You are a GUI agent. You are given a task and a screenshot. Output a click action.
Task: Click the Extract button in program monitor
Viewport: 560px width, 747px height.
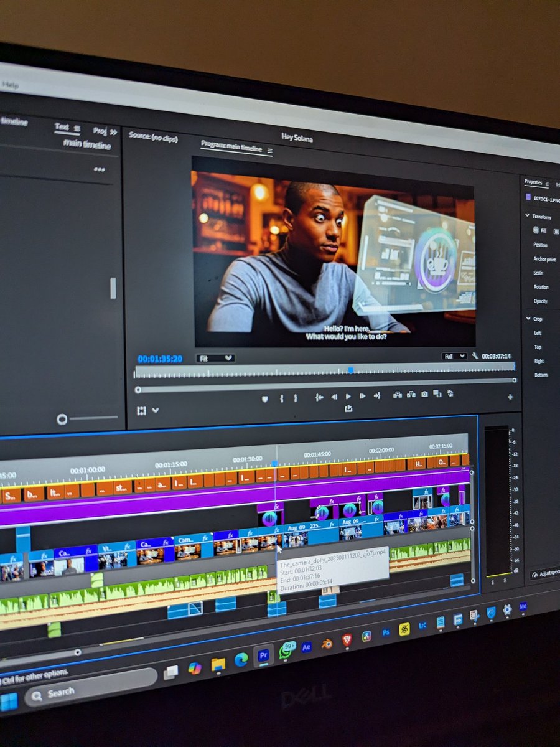[411, 394]
